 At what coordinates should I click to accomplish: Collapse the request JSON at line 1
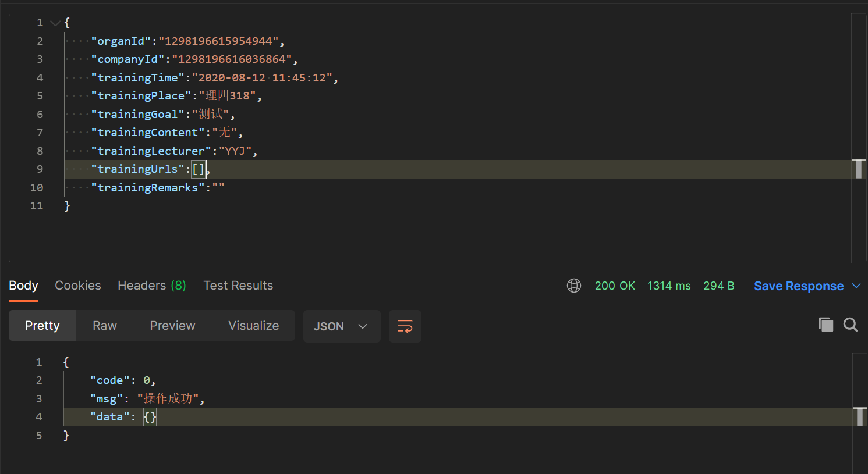pyautogui.click(x=55, y=23)
